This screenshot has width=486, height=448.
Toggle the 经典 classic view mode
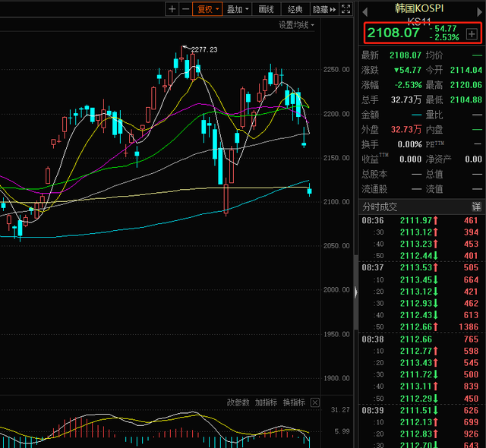[x=295, y=9]
